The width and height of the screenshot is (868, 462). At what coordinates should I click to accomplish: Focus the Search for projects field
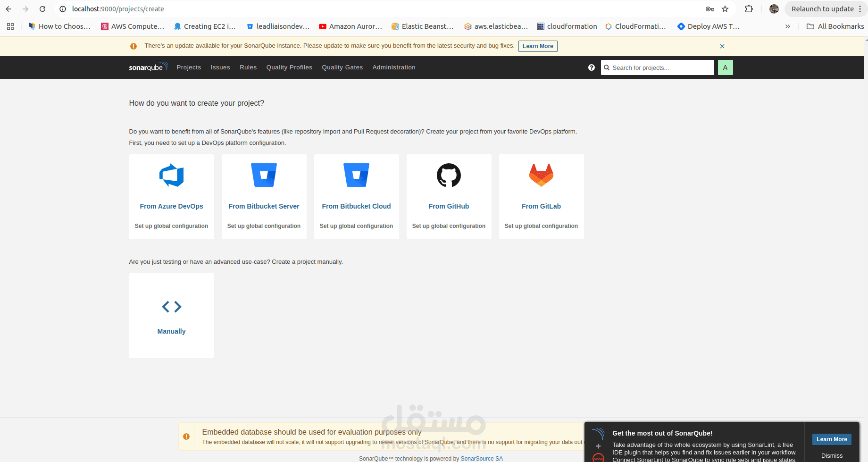click(x=658, y=67)
